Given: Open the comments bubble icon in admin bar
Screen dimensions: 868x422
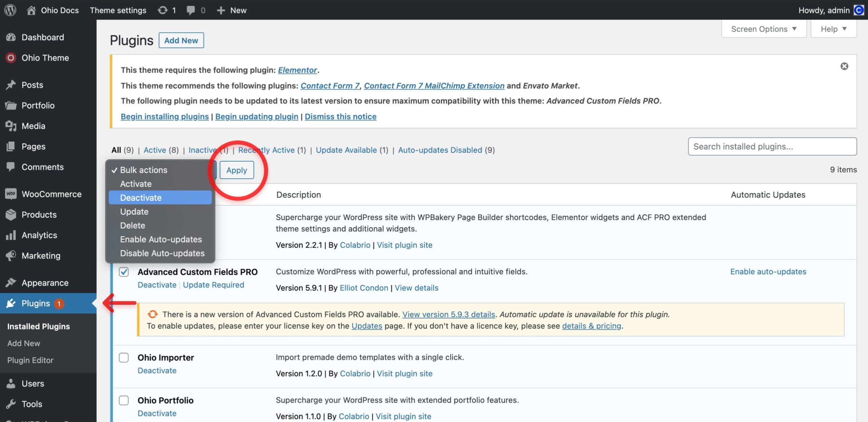Looking at the screenshot, I should click(x=191, y=11).
